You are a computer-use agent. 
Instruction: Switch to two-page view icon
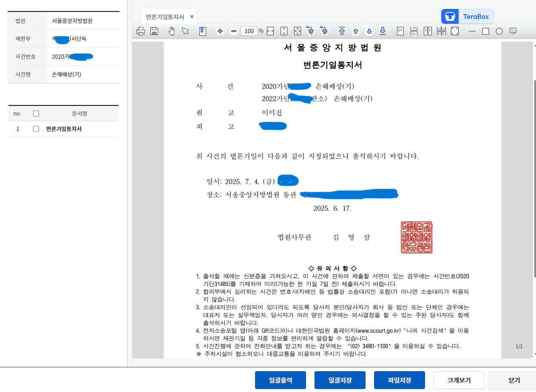pos(427,31)
